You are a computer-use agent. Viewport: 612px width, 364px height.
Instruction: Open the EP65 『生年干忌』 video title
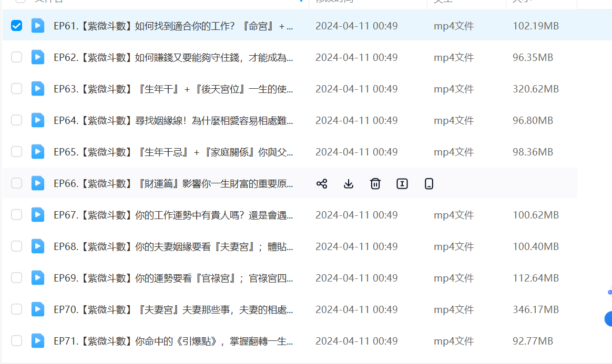174,152
